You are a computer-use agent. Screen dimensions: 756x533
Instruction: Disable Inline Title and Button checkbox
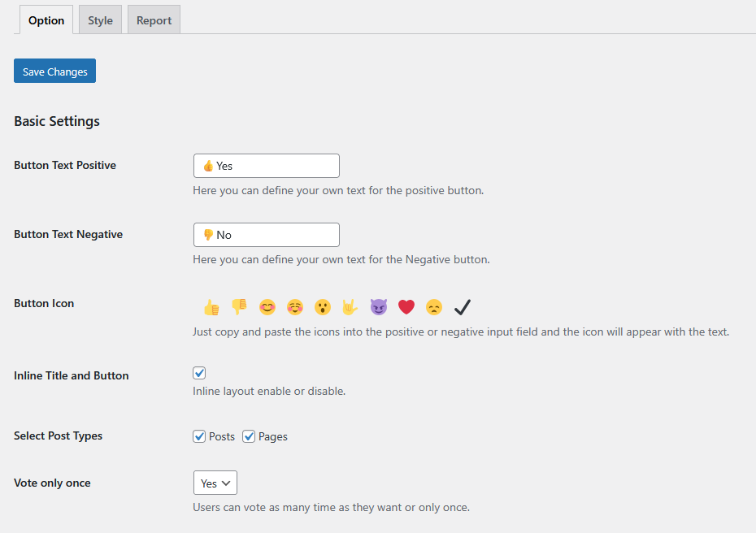click(x=199, y=373)
